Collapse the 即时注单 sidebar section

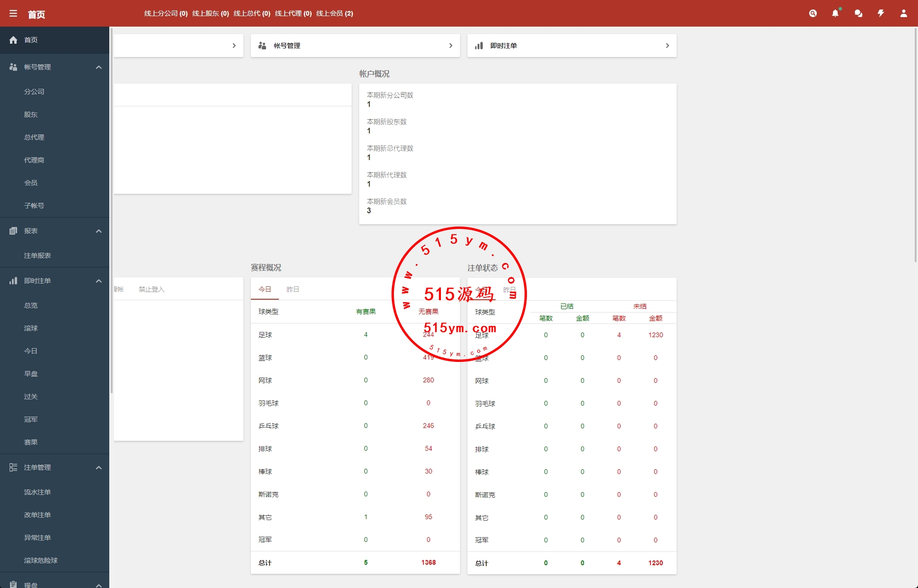pos(99,281)
